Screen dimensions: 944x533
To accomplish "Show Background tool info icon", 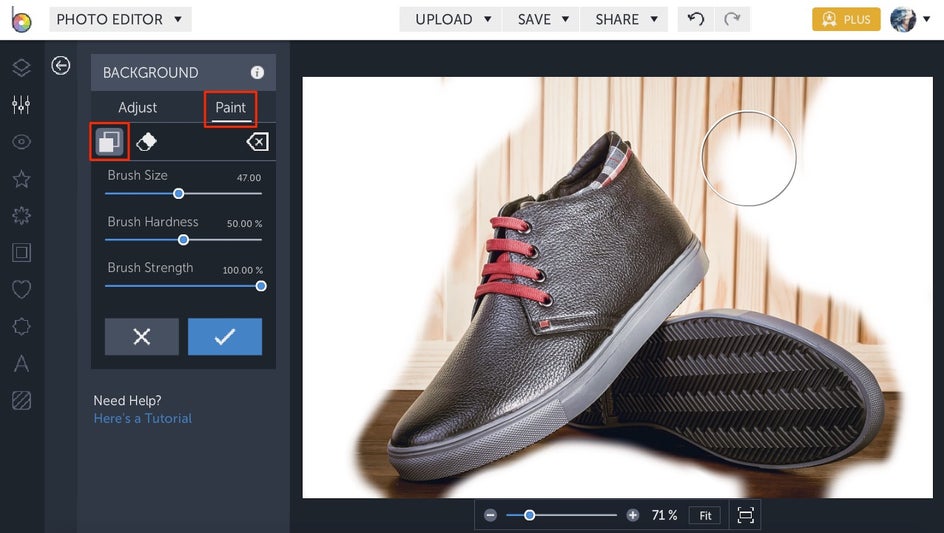I will point(257,73).
